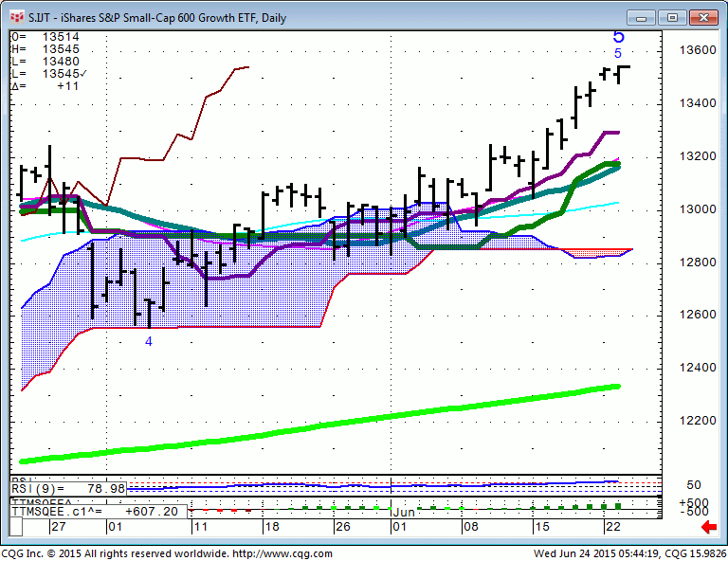
Task: Click the 13000 price scale label
Action: coord(698,209)
